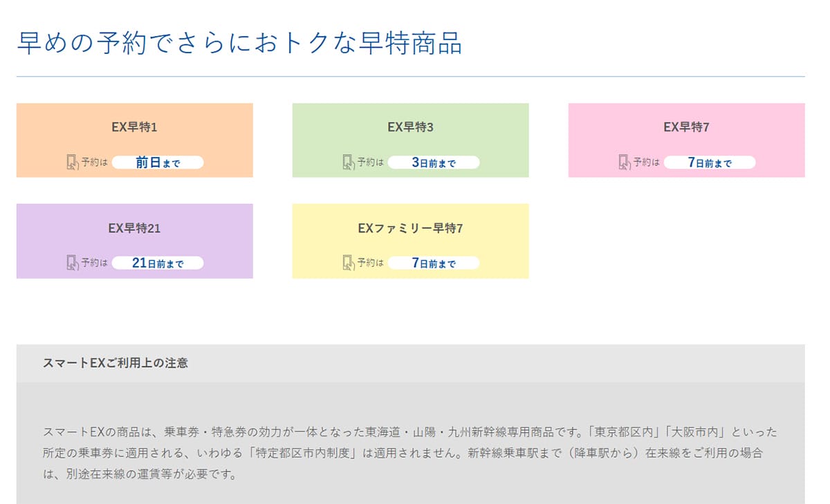Viewport: 830px width, 504px height.
Task: Click the EX早特21 title text
Action: coord(135,228)
